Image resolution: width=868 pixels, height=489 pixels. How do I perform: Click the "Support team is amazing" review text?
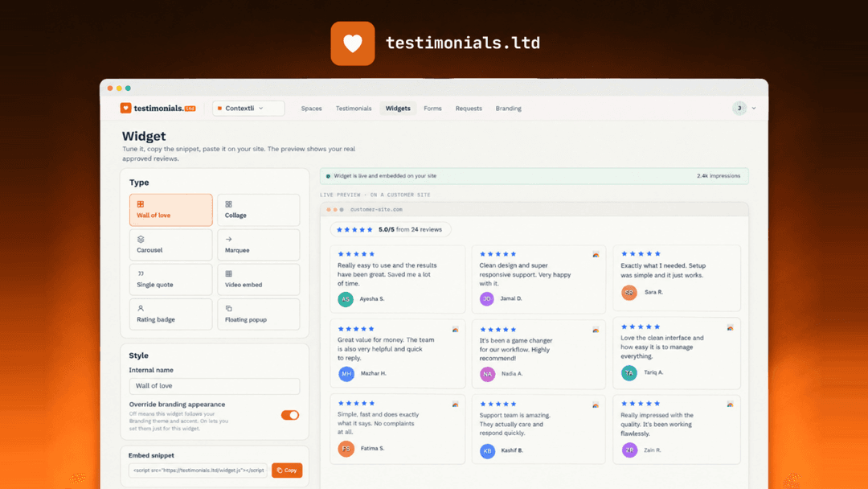pos(515,424)
